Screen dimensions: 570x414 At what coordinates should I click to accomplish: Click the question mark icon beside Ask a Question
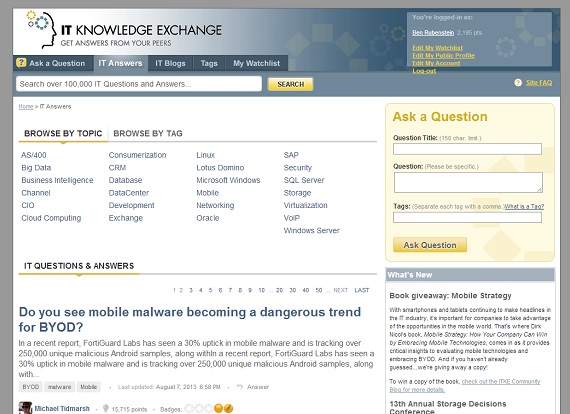pos(21,63)
